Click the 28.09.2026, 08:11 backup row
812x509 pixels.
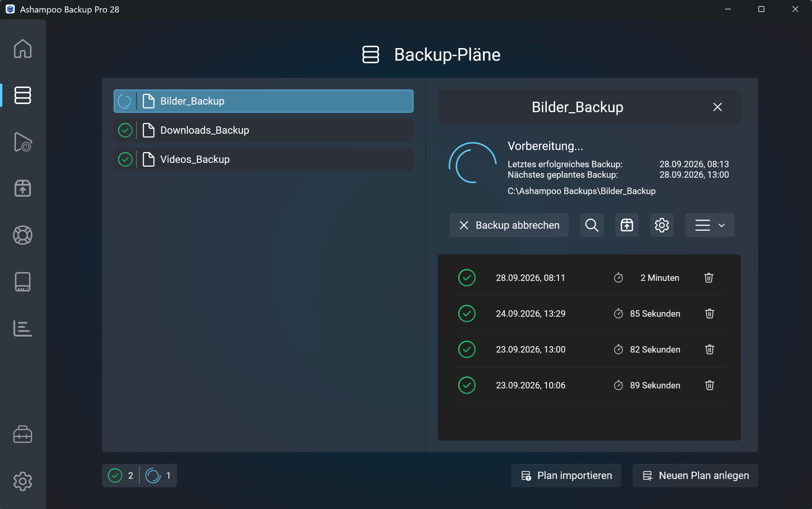coord(589,278)
